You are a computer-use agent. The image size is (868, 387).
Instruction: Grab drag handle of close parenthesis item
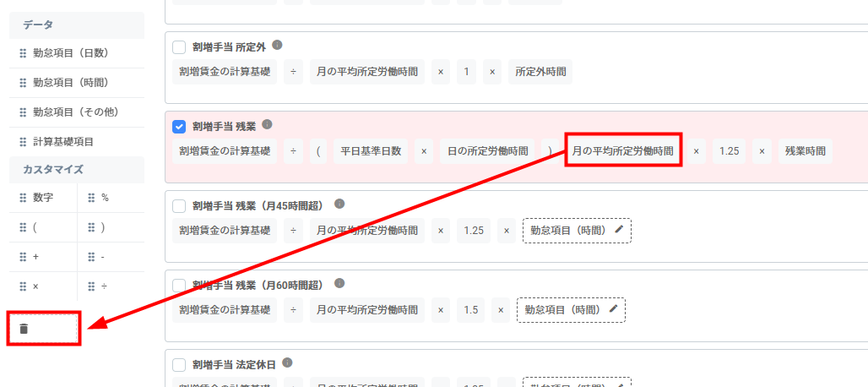pyautogui.click(x=92, y=227)
